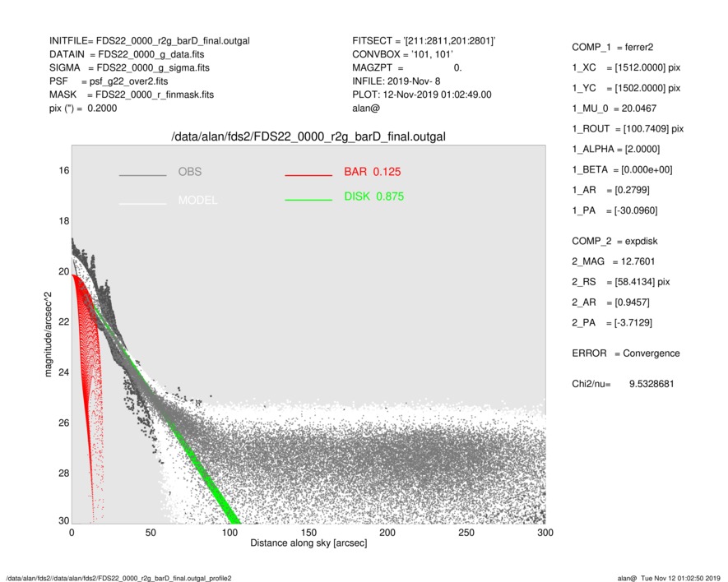Select the DISK 0.875 legend label
The image size is (728, 582).
coord(373,196)
